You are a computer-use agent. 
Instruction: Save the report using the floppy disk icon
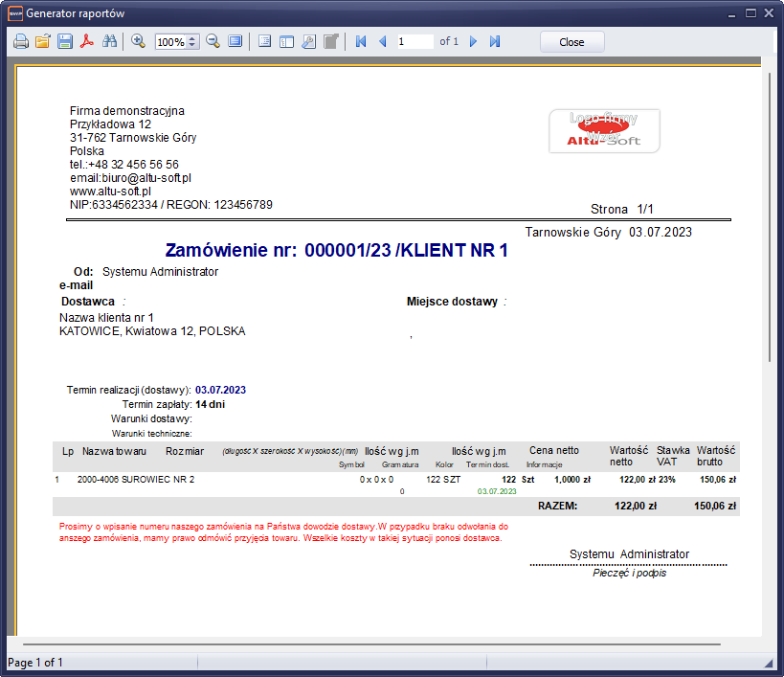pyautogui.click(x=65, y=42)
